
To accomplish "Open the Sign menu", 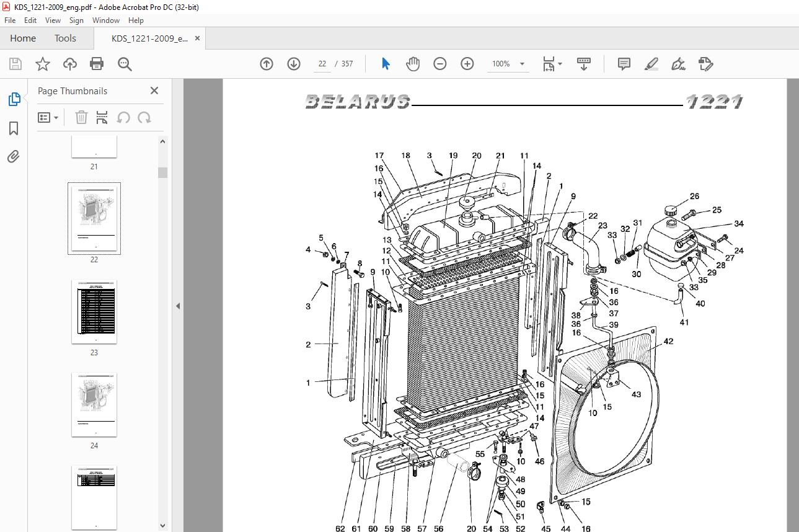I will pos(76,20).
